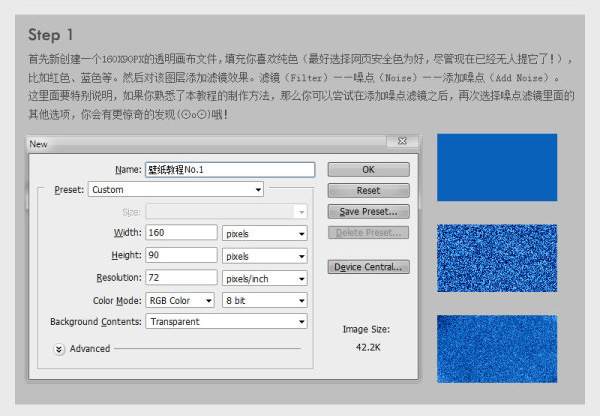Open the Background Contents Transparent dropdown

226,321
